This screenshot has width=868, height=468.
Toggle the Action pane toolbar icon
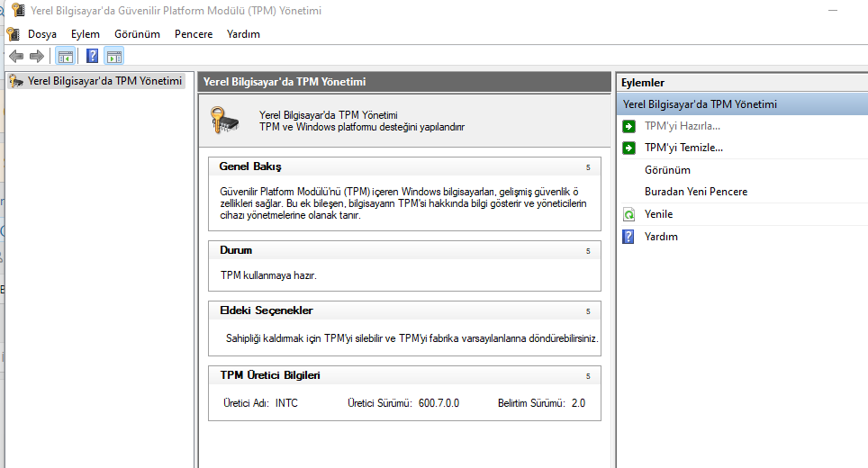click(114, 56)
